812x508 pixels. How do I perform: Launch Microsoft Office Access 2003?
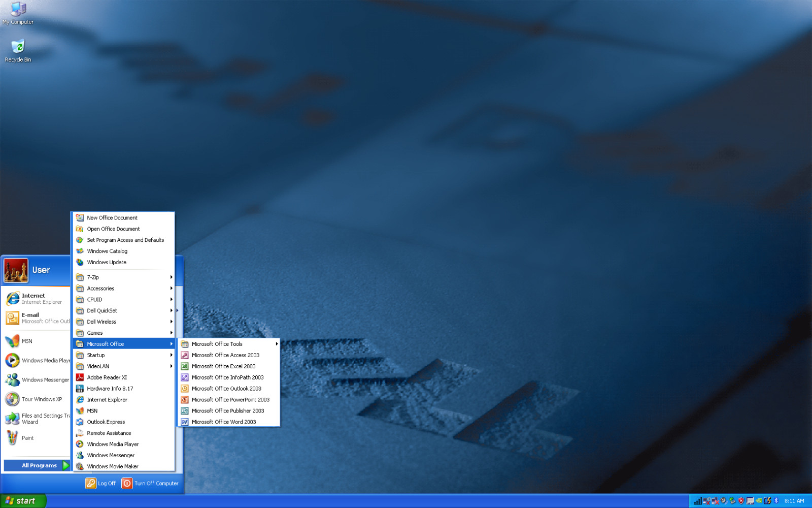pyautogui.click(x=229, y=355)
